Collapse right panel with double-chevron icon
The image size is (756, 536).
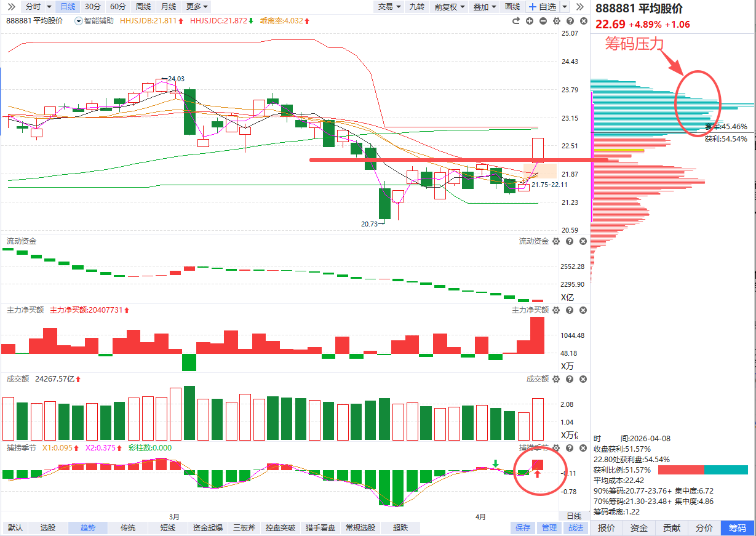pos(579,7)
